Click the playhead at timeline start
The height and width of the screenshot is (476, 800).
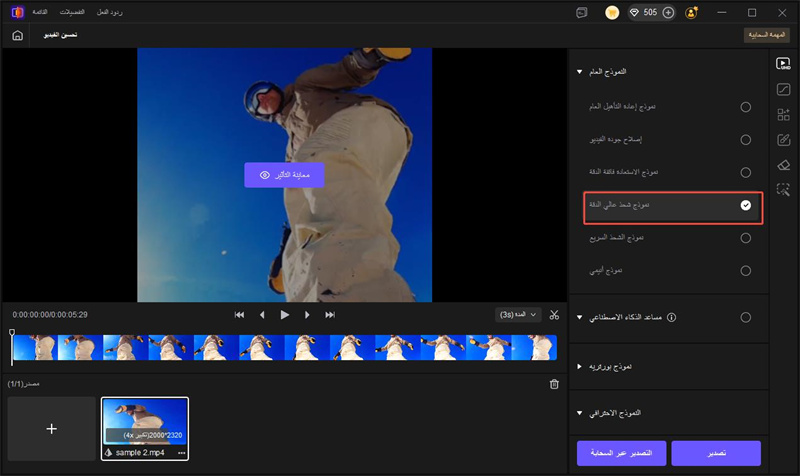pos(12,334)
